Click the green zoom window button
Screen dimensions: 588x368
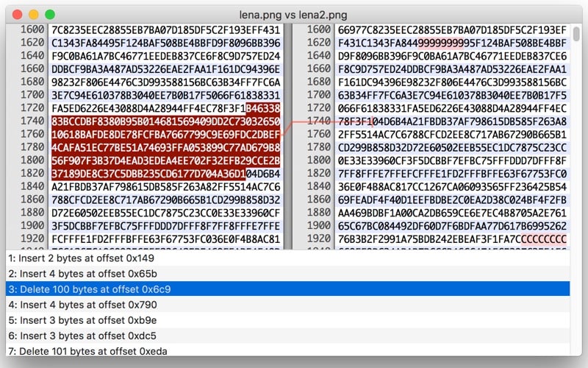pyautogui.click(x=50, y=15)
